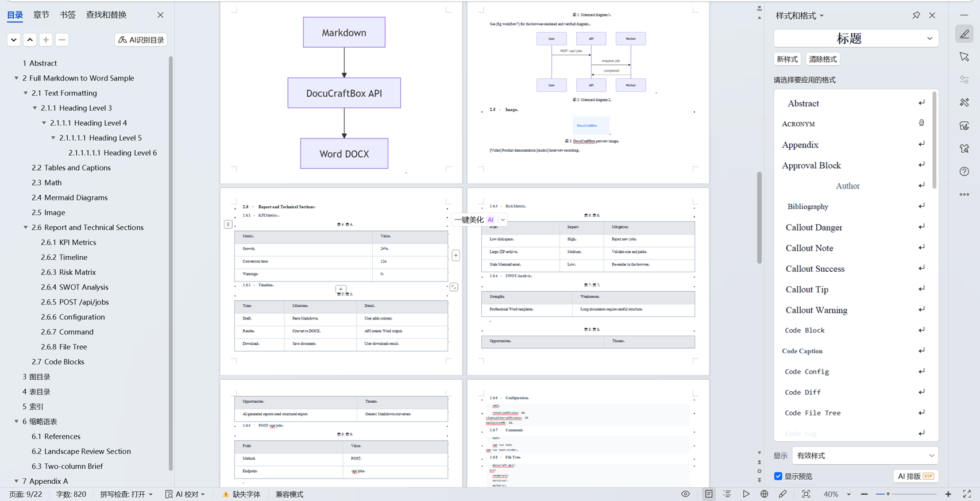980x501 pixels.
Task: Click the 新样式 button
Action: 787,59
